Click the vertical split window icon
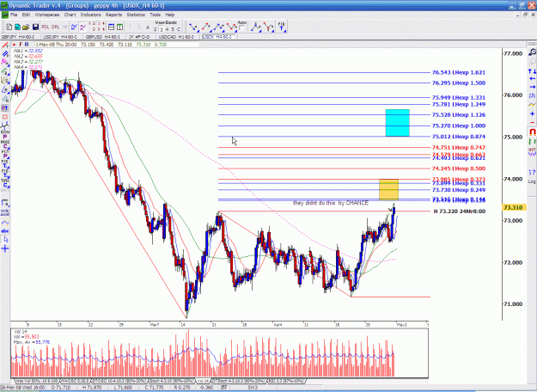 (120, 27)
